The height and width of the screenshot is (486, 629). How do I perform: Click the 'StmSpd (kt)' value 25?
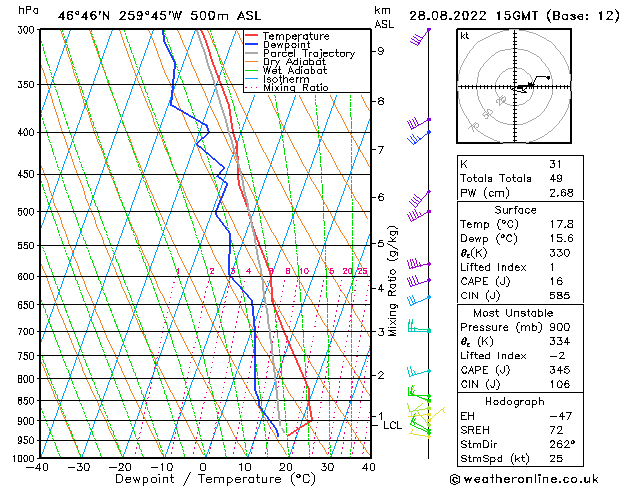click(556, 459)
